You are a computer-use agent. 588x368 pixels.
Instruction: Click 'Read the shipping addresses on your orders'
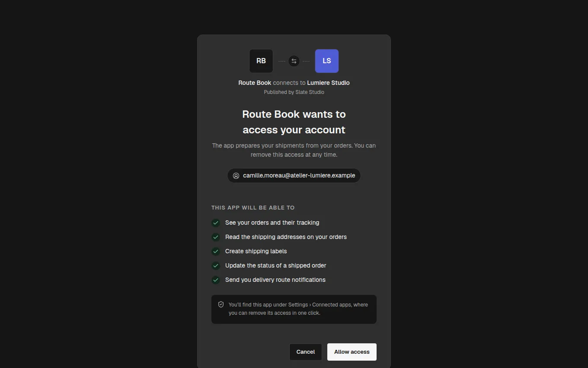point(286,237)
